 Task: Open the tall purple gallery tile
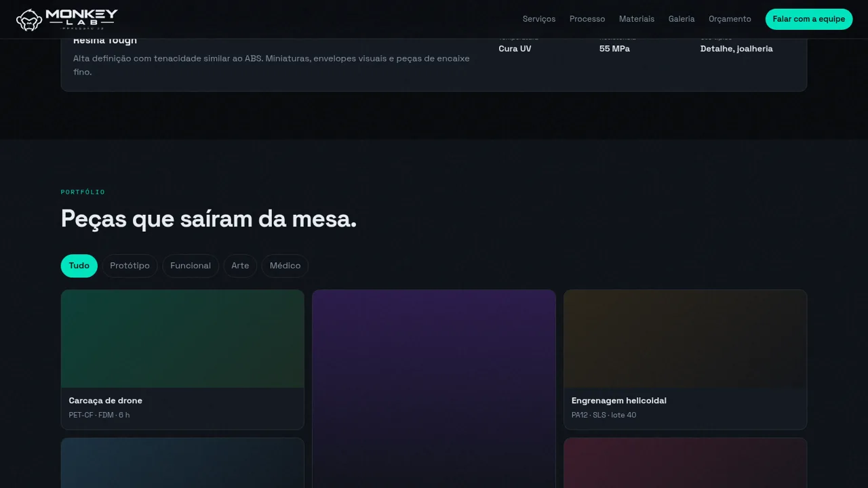coord(434,389)
